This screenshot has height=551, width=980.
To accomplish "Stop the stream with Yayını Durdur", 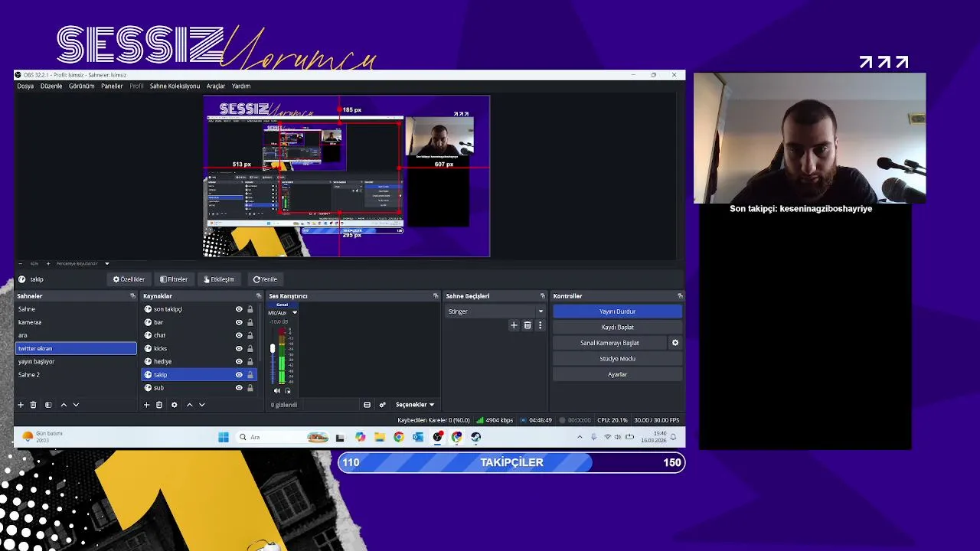I will (x=617, y=311).
